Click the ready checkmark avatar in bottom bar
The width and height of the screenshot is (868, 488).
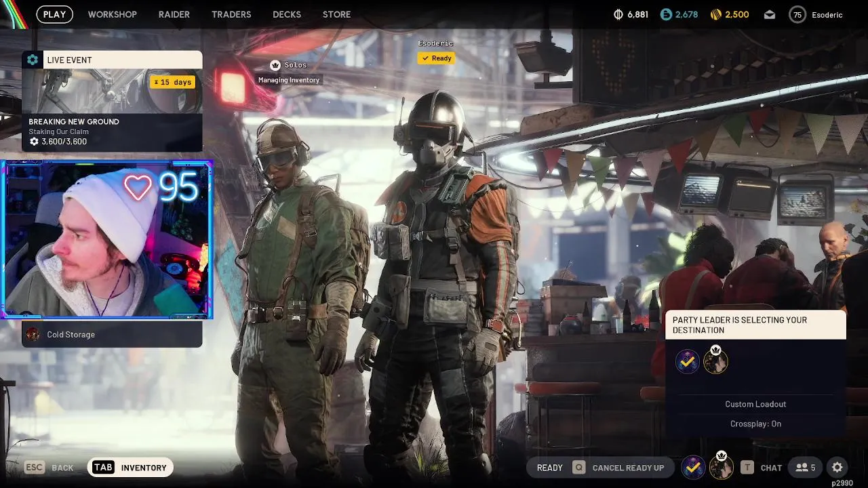pos(692,467)
